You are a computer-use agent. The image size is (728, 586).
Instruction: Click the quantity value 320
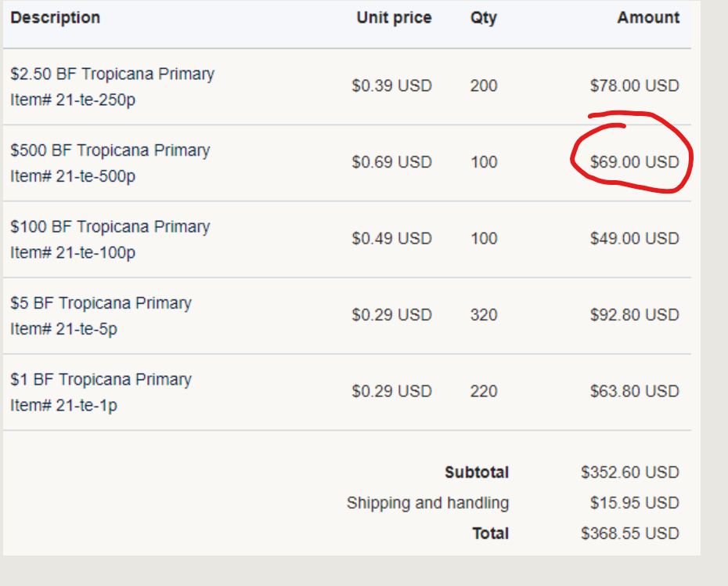(x=484, y=315)
